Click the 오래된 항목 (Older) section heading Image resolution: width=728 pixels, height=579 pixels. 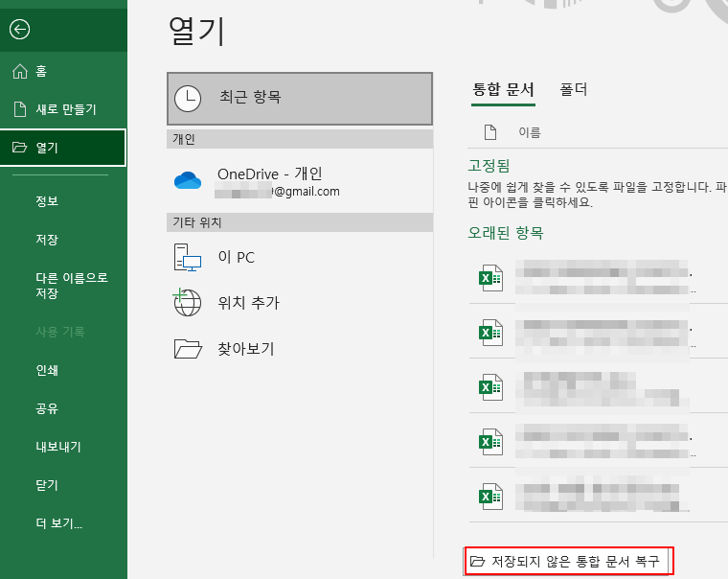(505, 232)
